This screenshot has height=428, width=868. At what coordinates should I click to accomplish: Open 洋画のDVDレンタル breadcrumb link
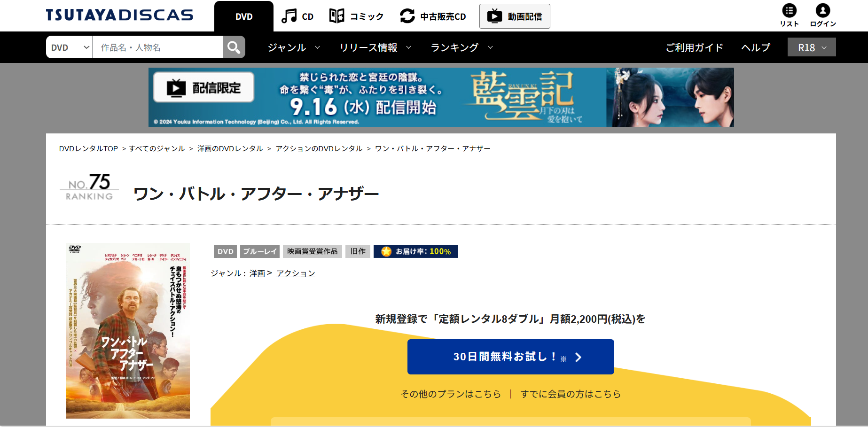point(230,148)
